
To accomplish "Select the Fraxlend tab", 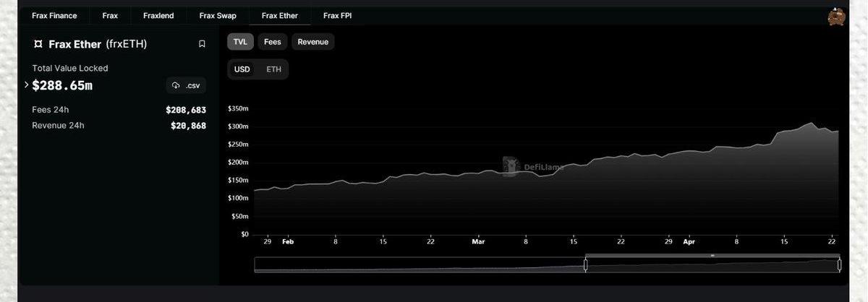I will pos(158,15).
